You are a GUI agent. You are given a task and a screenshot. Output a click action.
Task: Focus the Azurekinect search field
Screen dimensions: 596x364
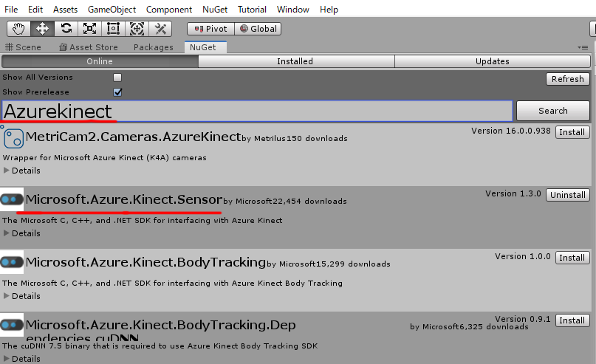(x=257, y=111)
